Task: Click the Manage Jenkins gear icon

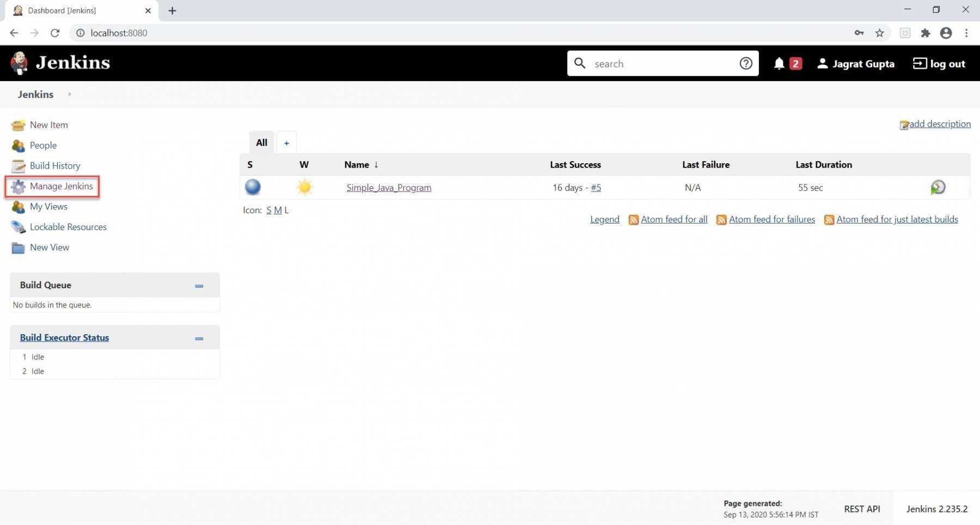Action: coord(18,187)
